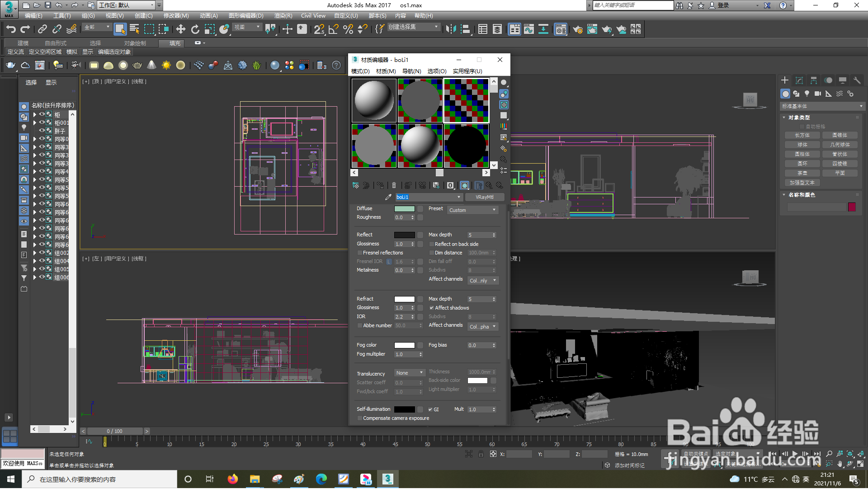Open the Render Setup teapot icon
This screenshot has width=868, height=489.
click(x=577, y=29)
